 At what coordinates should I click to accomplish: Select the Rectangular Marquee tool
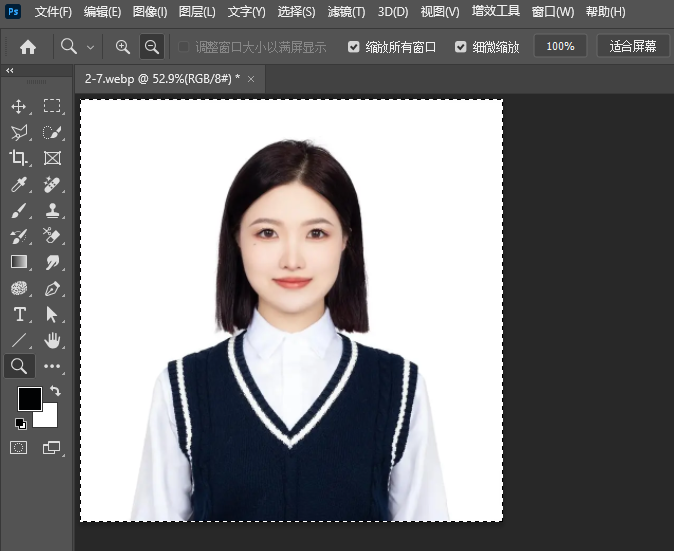click(x=52, y=106)
